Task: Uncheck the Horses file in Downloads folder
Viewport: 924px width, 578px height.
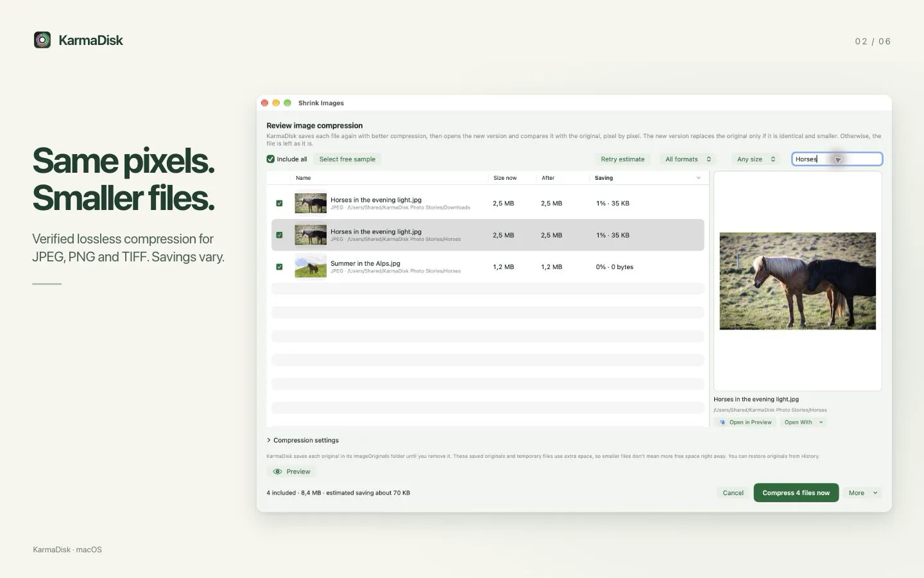Action: click(x=279, y=203)
